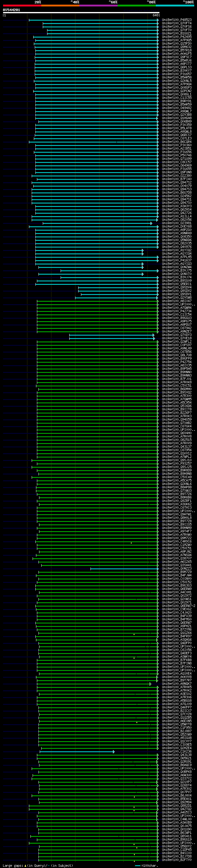Select the UniRef100_P30359 label

[177, 125]
